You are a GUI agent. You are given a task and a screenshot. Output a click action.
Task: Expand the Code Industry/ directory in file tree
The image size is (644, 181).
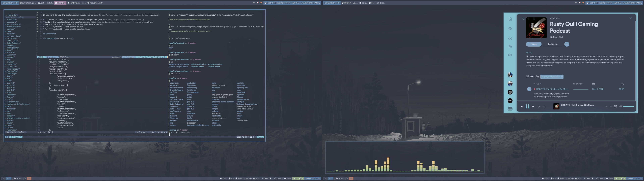pyautogui.click(x=13, y=43)
